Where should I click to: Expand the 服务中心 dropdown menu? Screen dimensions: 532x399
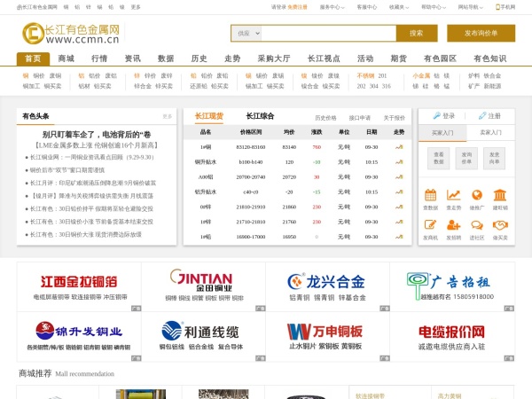pos(332,7)
